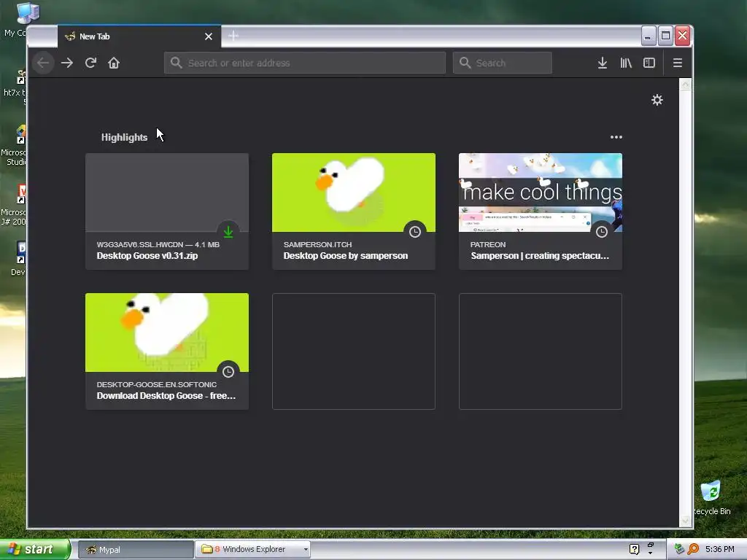This screenshot has width=747, height=560.
Task: Click Softonic card goose thumbnail
Action: [x=167, y=332]
